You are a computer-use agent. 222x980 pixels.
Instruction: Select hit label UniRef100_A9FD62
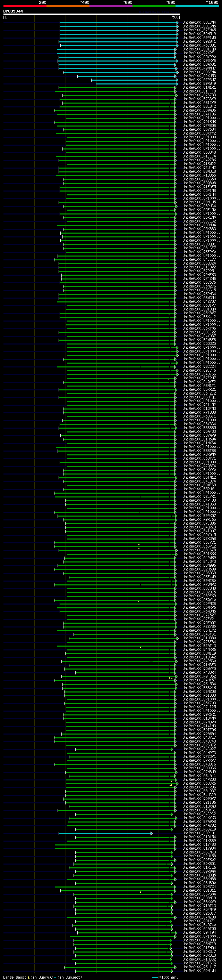pyautogui.click(x=199, y=676)
